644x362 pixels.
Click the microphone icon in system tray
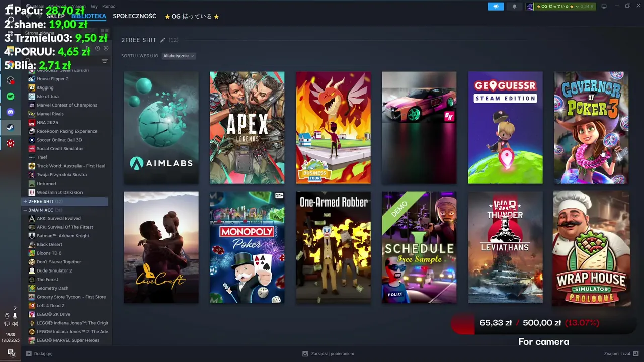15,316
